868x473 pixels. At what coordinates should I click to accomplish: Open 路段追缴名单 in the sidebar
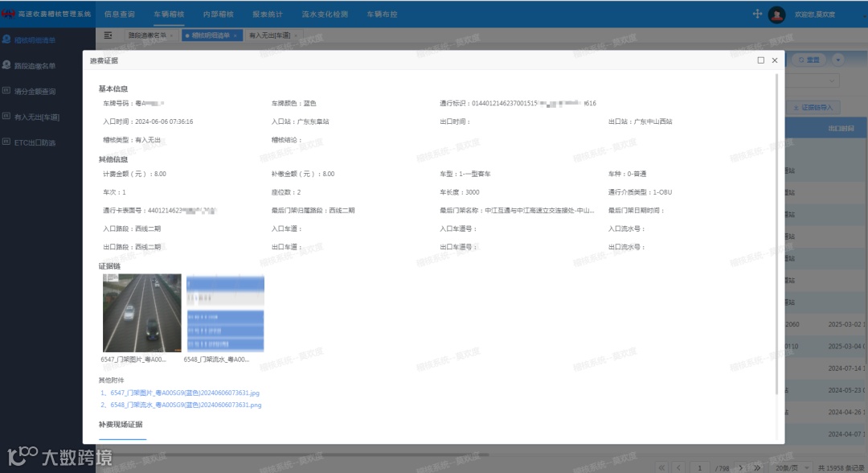point(35,65)
